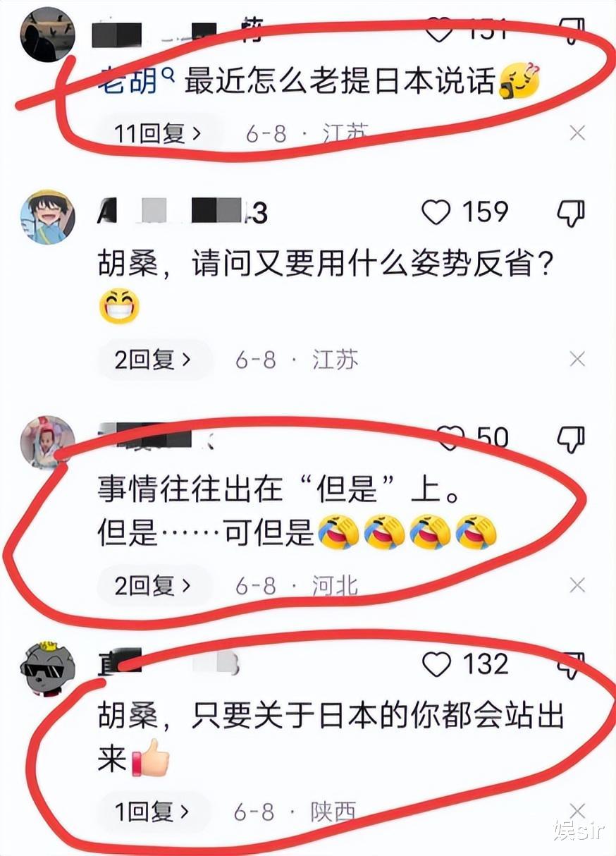Dismiss the Shaanxi comment with X

[577, 811]
